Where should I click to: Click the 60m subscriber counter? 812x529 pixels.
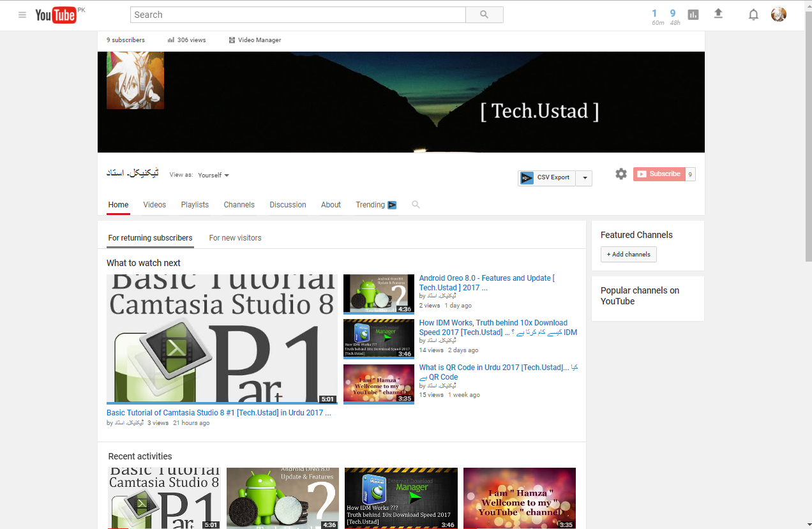(x=658, y=17)
